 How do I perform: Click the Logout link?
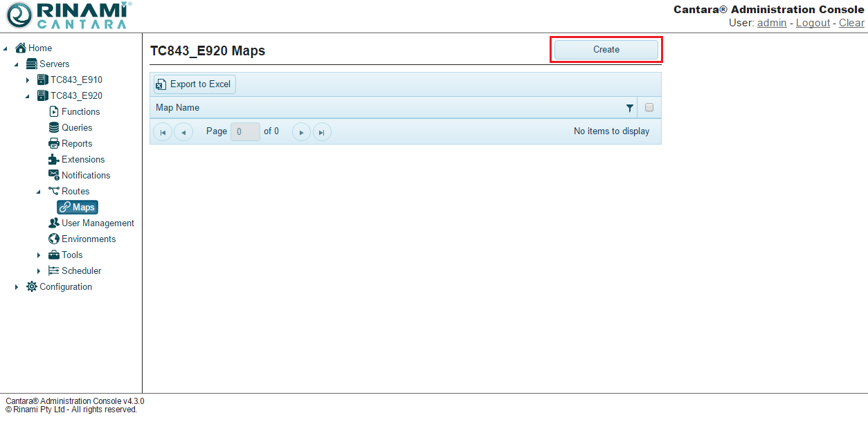tap(813, 23)
